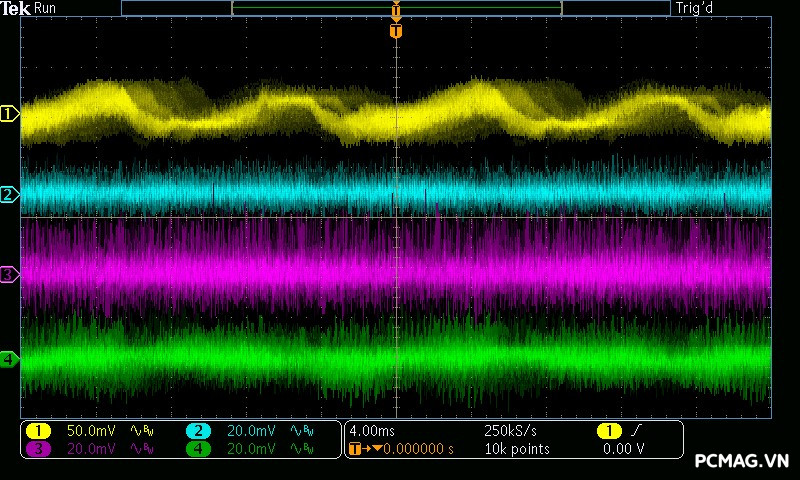Open the 50.0mV channel 1 scale
The width and height of the screenshot is (800, 480).
pyautogui.click(x=91, y=431)
